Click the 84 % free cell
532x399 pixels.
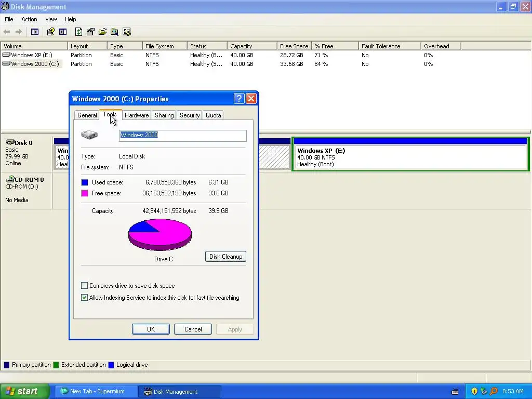(x=321, y=64)
